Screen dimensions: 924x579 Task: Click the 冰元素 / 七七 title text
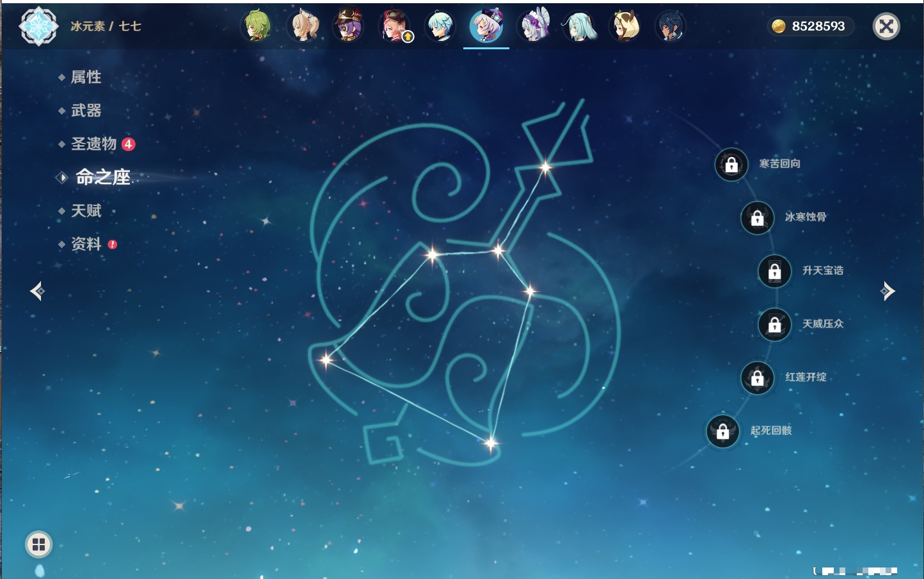coord(106,26)
